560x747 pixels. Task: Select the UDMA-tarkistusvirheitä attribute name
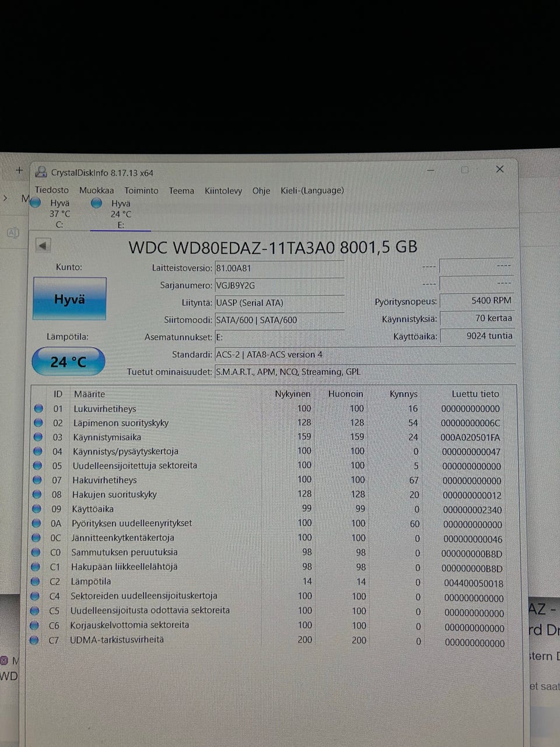click(x=117, y=640)
